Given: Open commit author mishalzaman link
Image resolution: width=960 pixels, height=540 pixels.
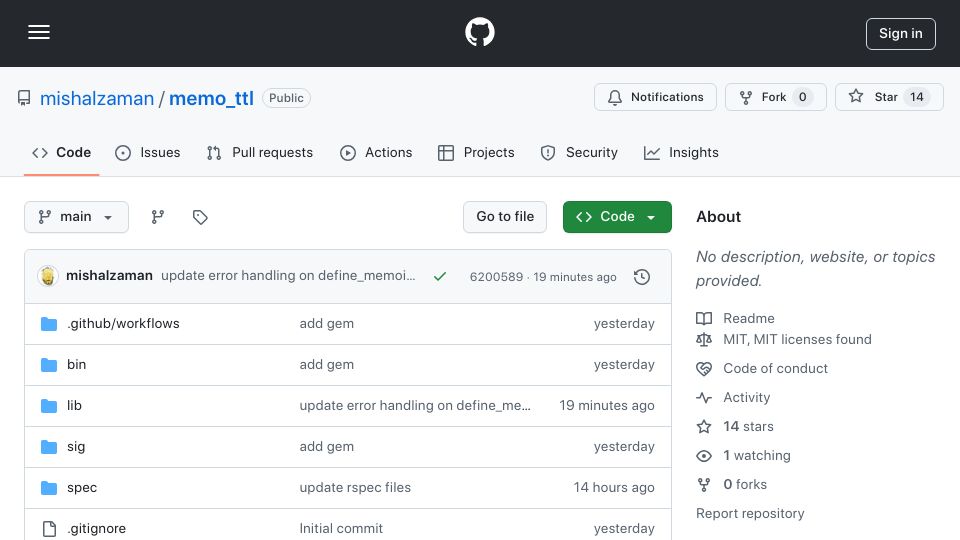Looking at the screenshot, I should point(109,276).
